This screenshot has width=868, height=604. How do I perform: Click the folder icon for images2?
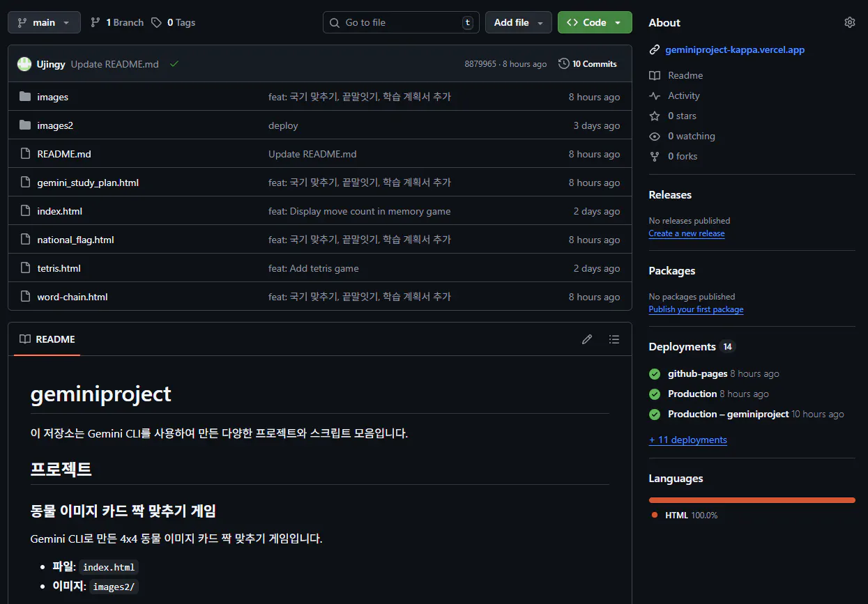coord(25,125)
